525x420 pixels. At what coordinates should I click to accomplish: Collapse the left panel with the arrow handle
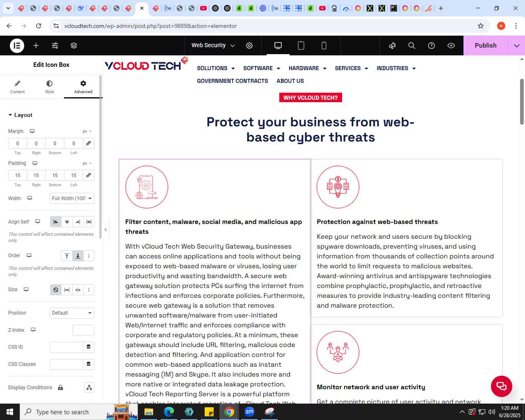tap(105, 230)
